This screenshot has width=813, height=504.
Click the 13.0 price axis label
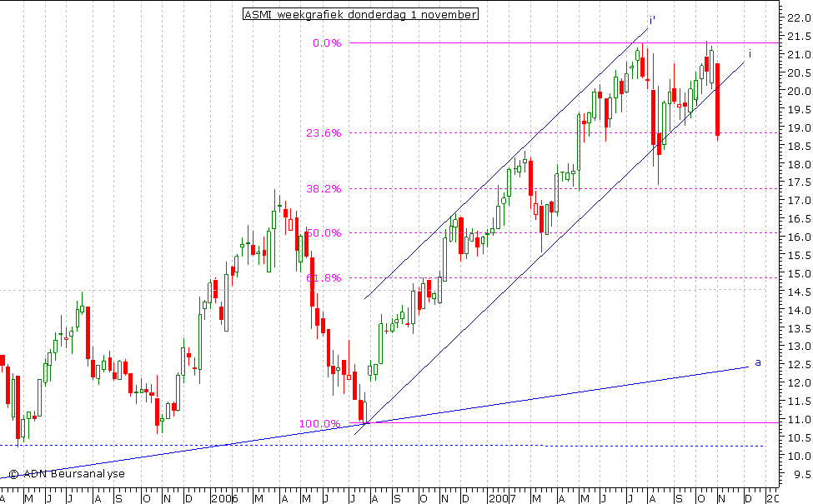[799, 347]
